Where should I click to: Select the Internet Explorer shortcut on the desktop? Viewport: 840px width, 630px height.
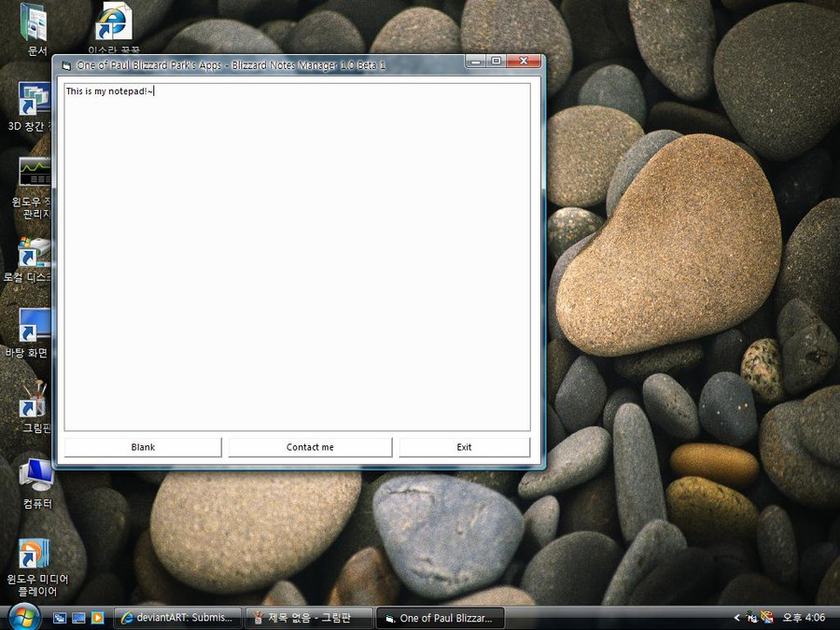point(114,28)
